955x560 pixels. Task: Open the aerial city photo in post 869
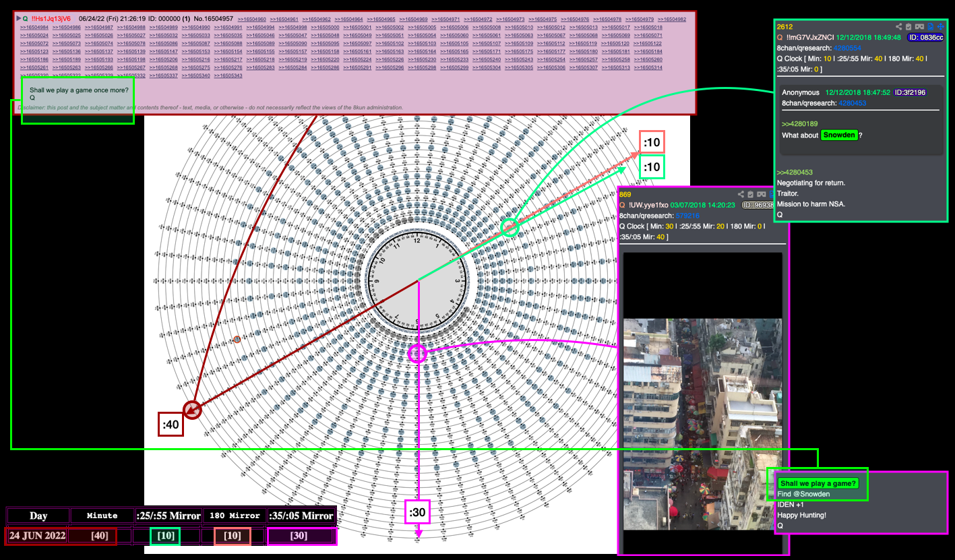(702, 424)
